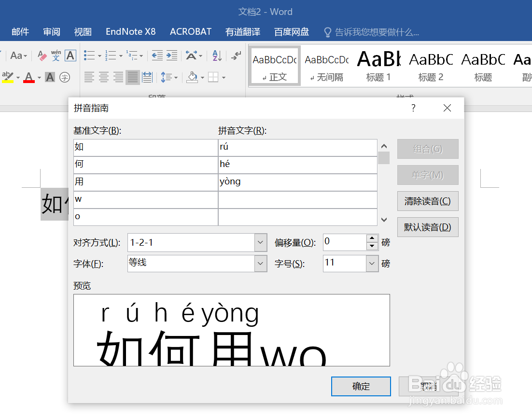This screenshot has height=419, width=532.
Task: Click the 默认读音 default pronunciation button
Action: click(x=428, y=227)
